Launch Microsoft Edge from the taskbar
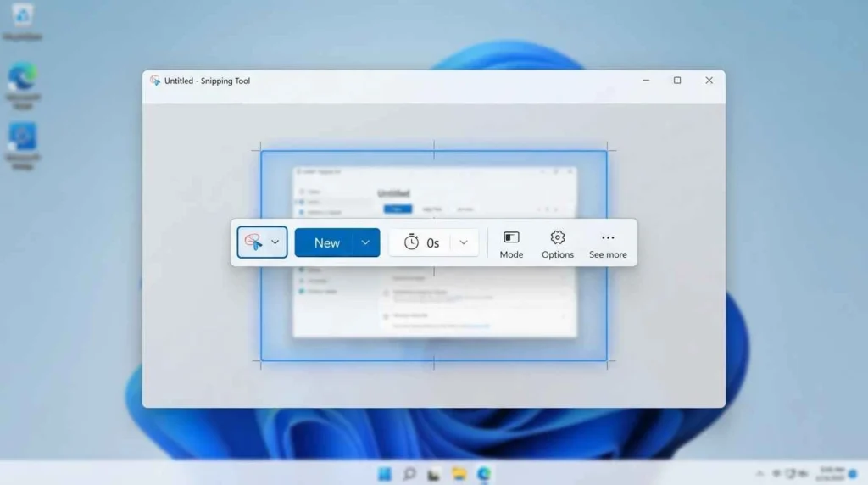868x485 pixels. tap(484, 474)
